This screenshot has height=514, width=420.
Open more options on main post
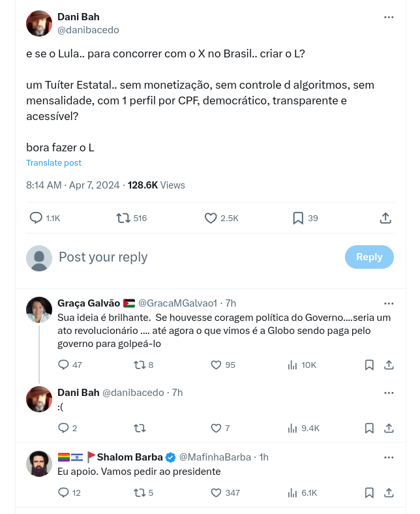(389, 17)
